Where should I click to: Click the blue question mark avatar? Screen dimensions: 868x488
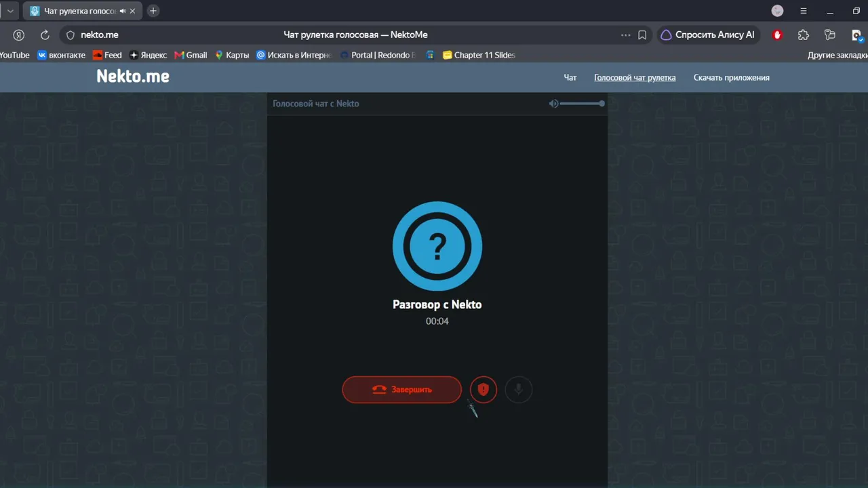437,246
